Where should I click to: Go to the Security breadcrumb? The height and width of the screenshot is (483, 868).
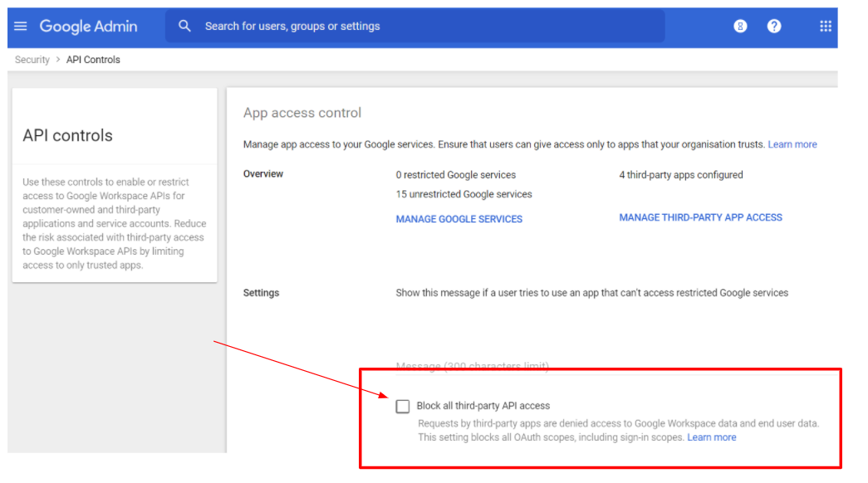coord(32,60)
